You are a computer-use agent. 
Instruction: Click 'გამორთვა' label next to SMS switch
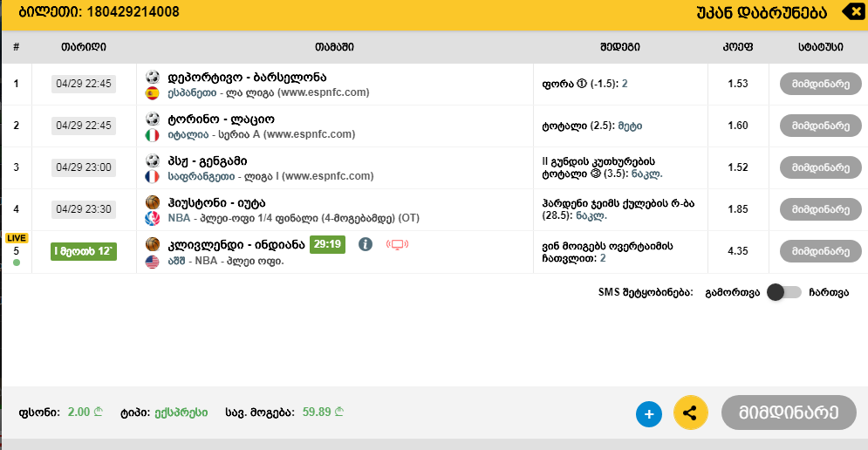pyautogui.click(x=733, y=292)
